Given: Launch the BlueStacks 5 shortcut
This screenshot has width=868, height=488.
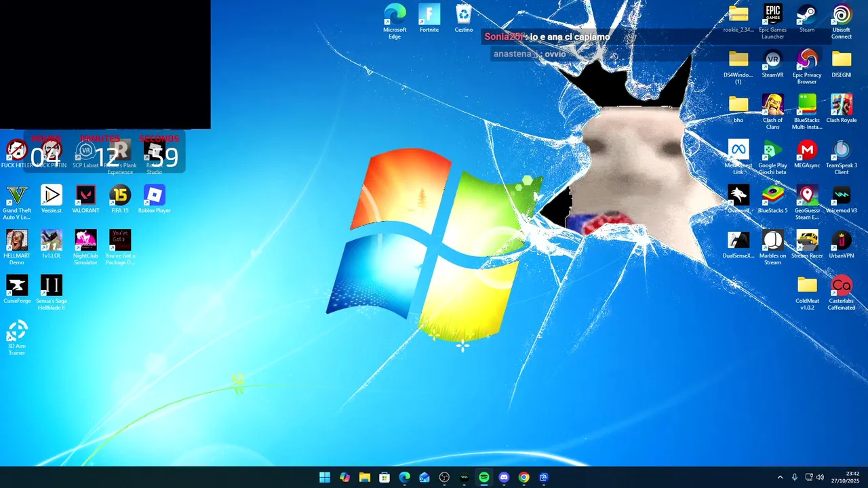Looking at the screenshot, I should 772,199.
